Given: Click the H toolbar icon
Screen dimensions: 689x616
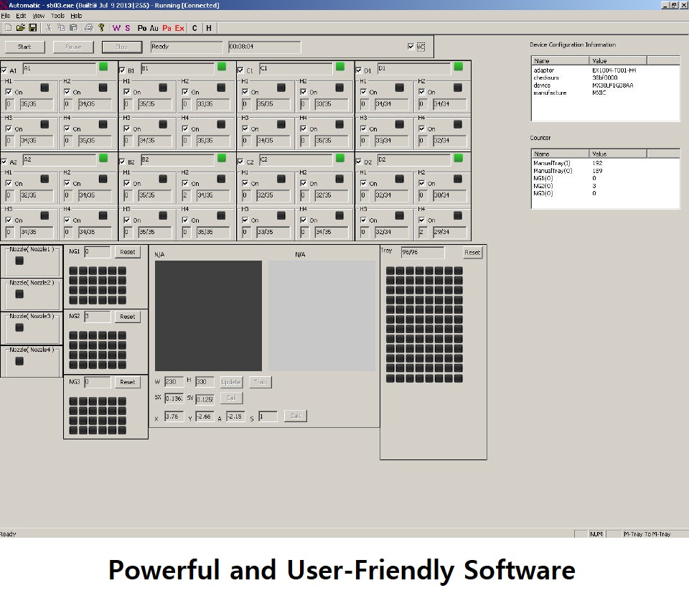Looking at the screenshot, I should 209,28.
